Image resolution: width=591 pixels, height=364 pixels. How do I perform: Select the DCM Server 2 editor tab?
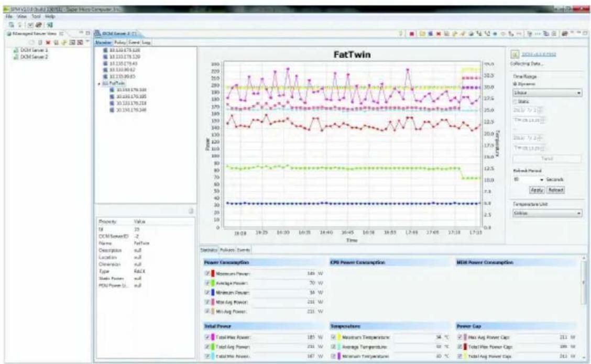[x=116, y=34]
